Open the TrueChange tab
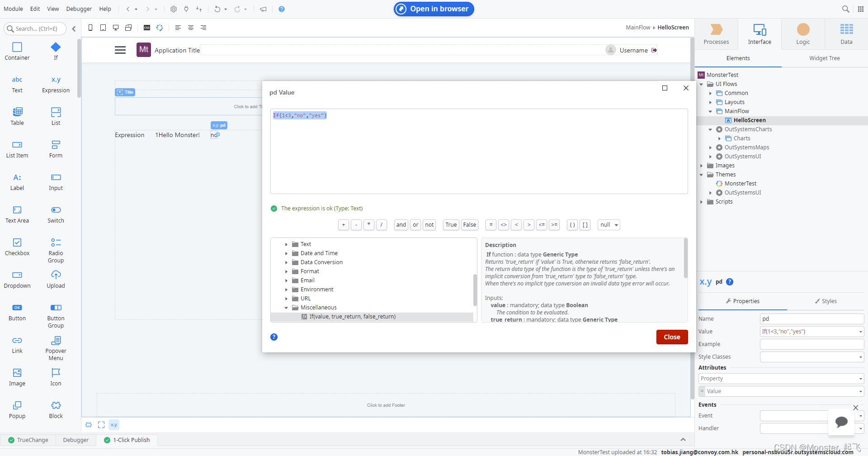 (x=28, y=440)
